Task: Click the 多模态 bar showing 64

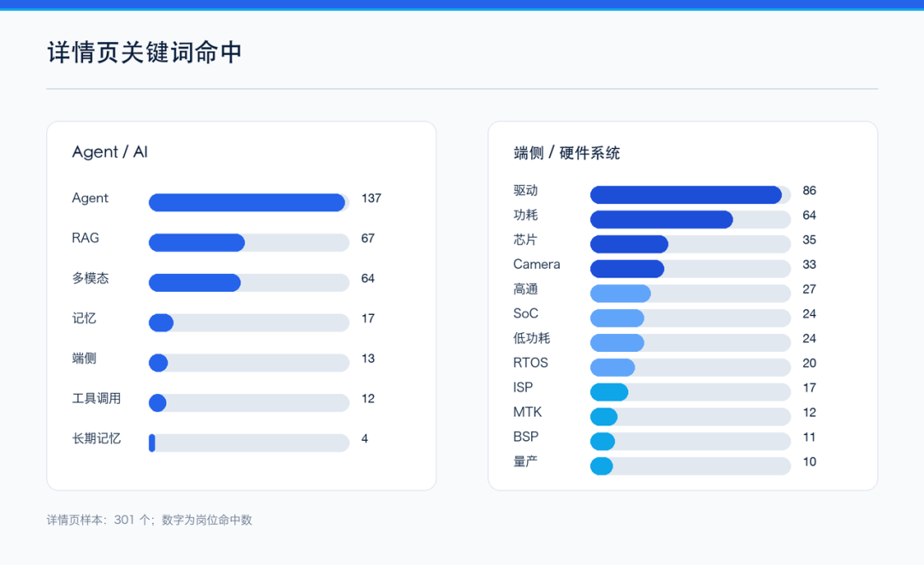Action: (x=249, y=282)
